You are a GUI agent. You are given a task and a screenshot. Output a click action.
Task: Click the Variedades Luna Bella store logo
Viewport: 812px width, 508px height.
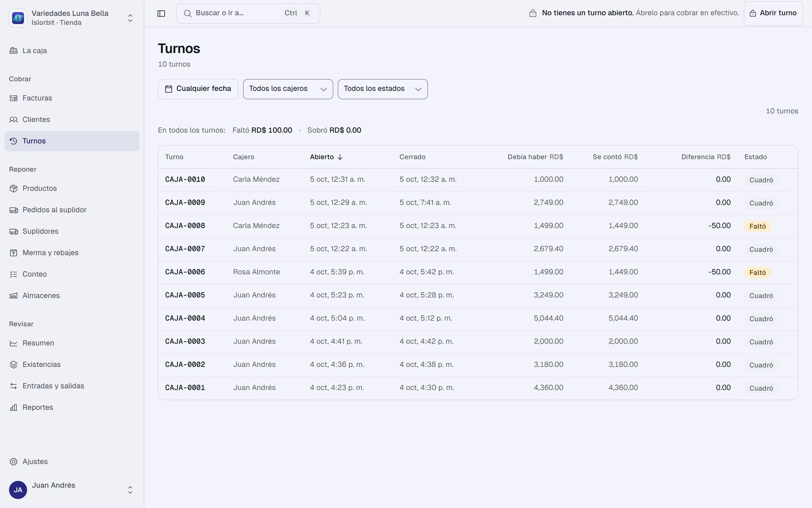tap(18, 18)
